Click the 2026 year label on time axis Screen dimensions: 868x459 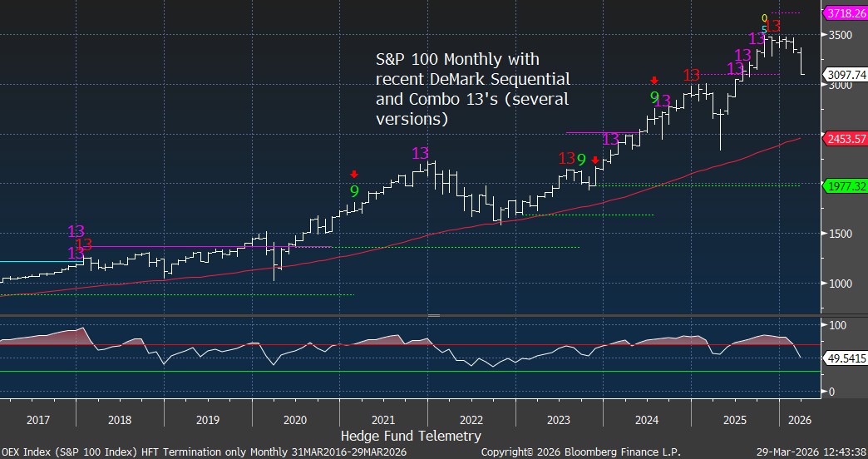(x=796, y=420)
